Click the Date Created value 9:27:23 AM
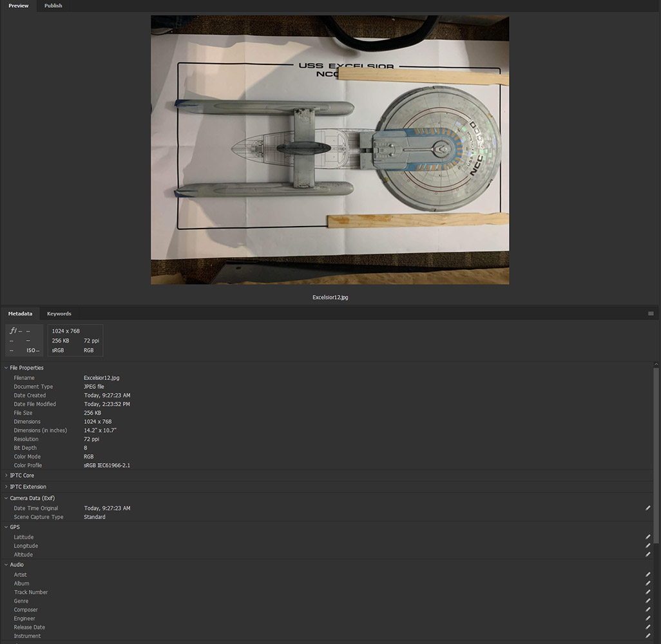This screenshot has width=661, height=644. [x=107, y=395]
